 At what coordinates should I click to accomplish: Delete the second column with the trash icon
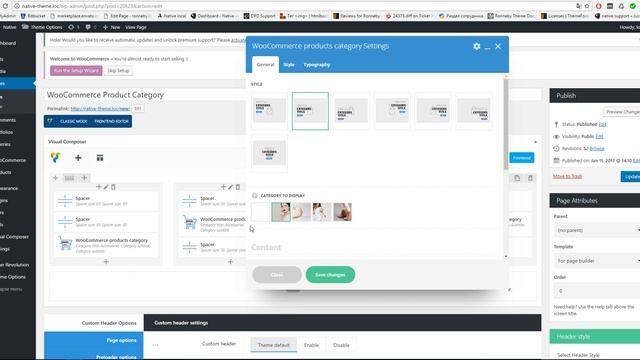pos(238,187)
